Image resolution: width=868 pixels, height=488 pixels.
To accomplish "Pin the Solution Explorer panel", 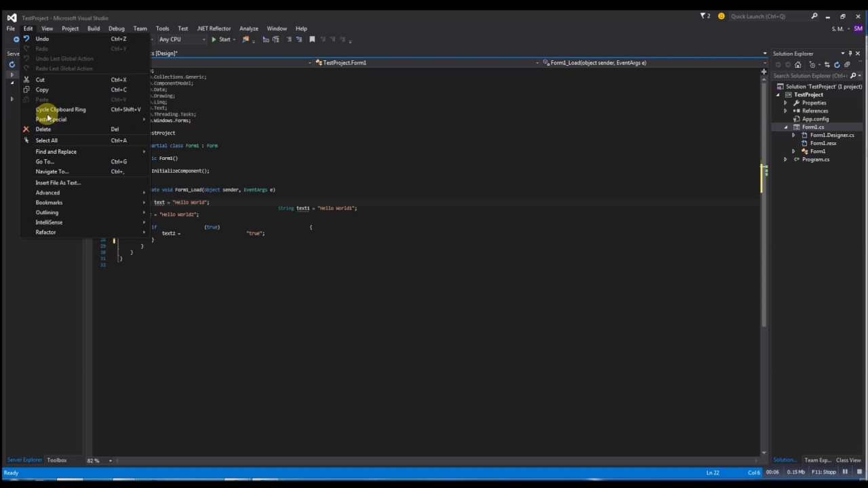I will point(850,54).
